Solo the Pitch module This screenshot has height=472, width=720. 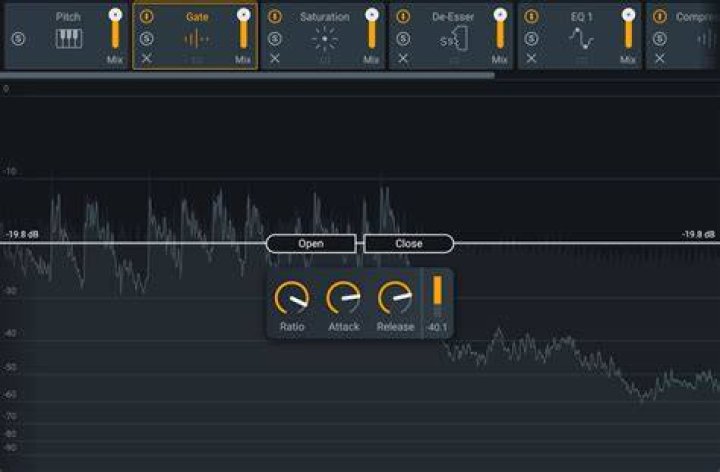click(18, 39)
